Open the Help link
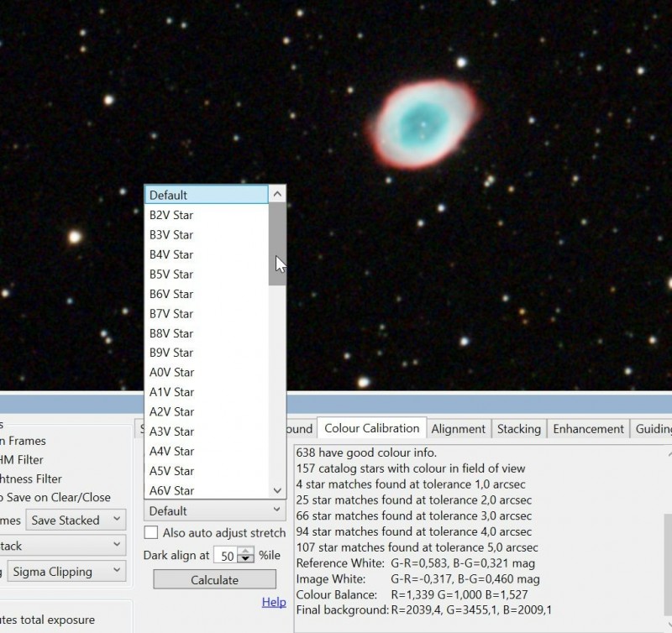This screenshot has height=633, width=672. (274, 602)
